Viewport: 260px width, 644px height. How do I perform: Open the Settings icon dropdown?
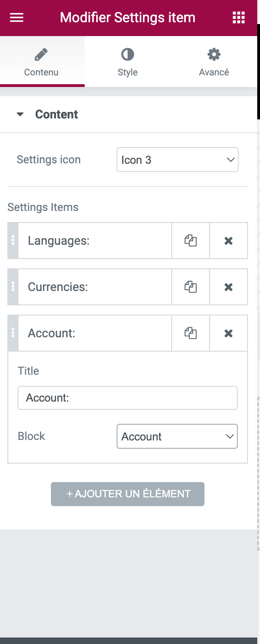(178, 160)
